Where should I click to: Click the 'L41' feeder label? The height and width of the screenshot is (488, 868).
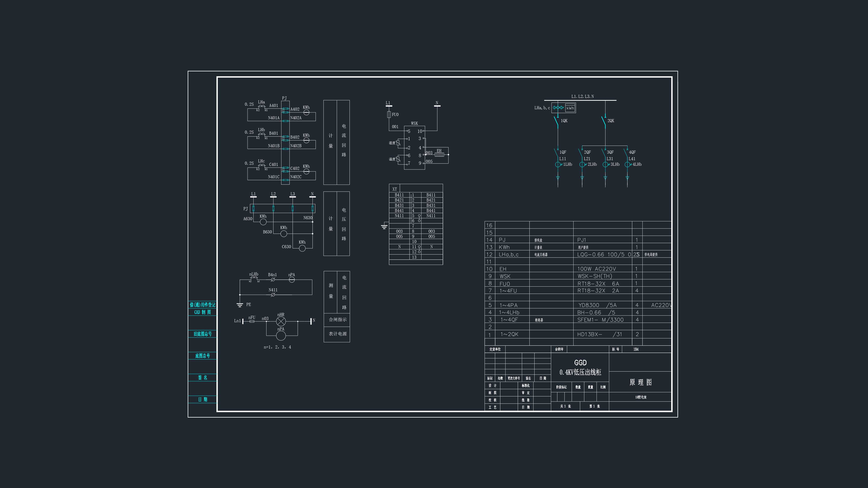[x=632, y=159]
